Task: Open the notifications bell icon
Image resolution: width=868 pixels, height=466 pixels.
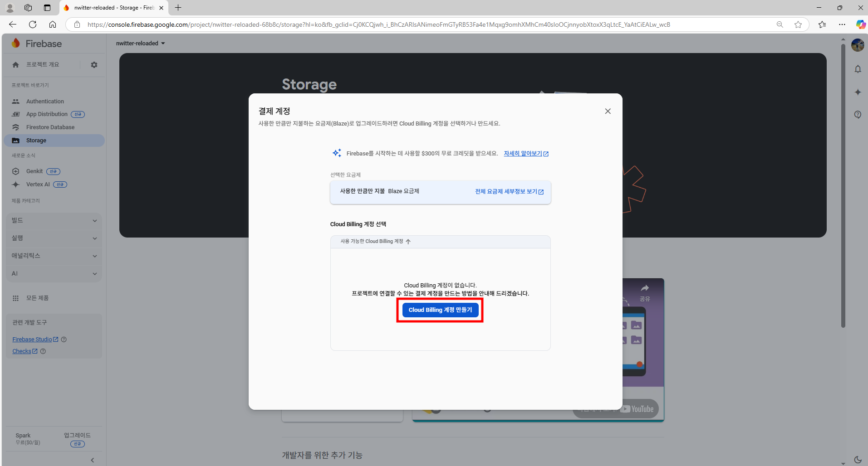Action: point(858,69)
